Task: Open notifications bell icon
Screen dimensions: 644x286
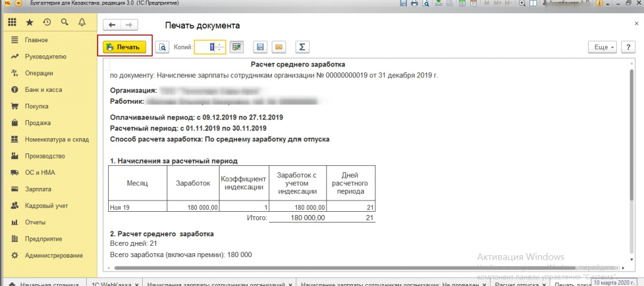Action: pyautogui.click(x=82, y=22)
